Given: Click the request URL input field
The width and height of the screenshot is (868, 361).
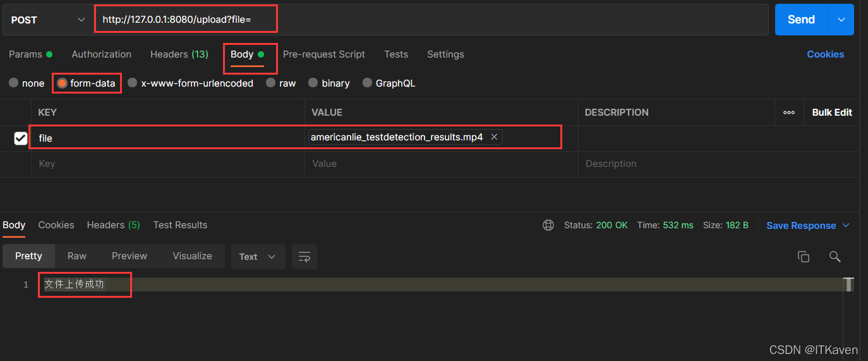Looking at the screenshot, I should click(x=430, y=20).
